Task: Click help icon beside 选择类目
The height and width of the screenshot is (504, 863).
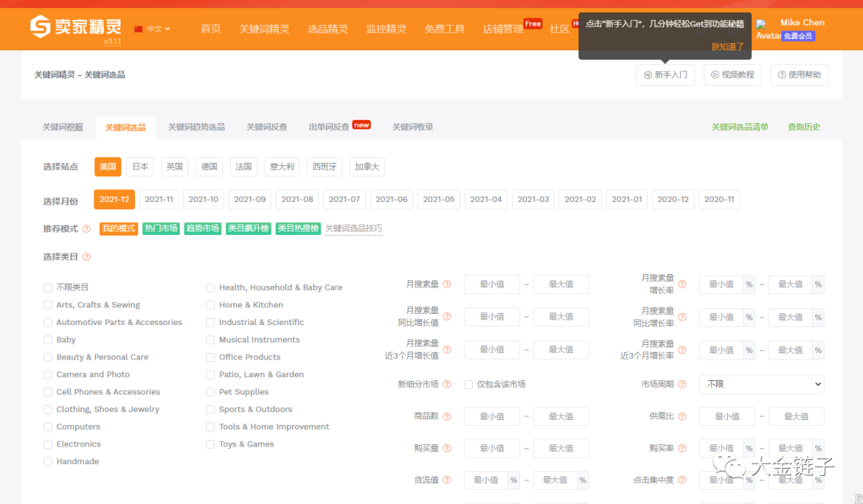Action: coord(86,257)
